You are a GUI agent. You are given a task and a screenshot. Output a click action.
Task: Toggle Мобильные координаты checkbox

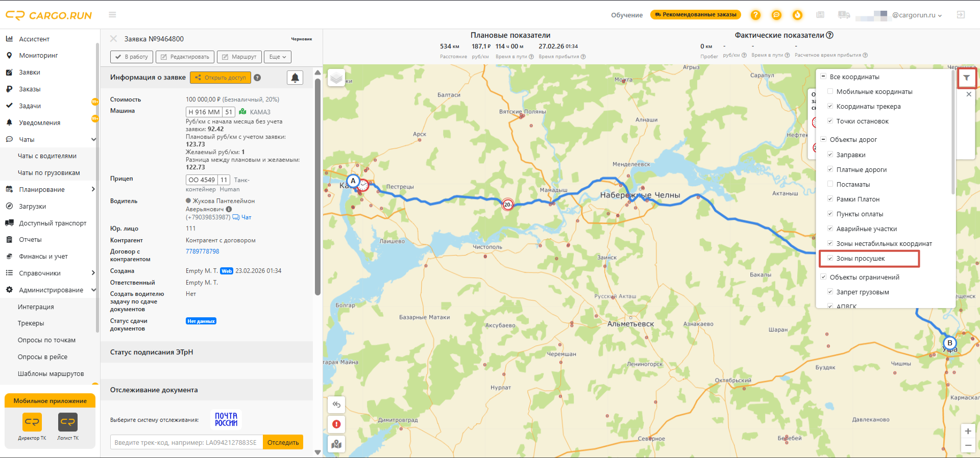(830, 92)
